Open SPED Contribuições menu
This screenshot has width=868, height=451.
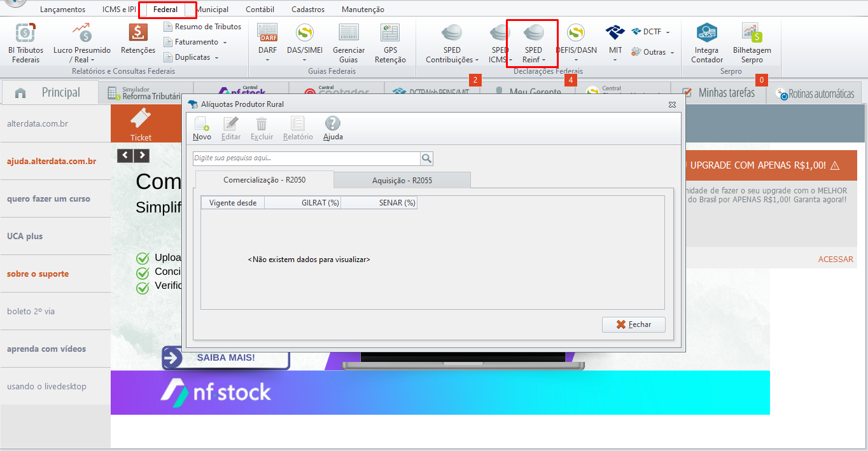(452, 43)
